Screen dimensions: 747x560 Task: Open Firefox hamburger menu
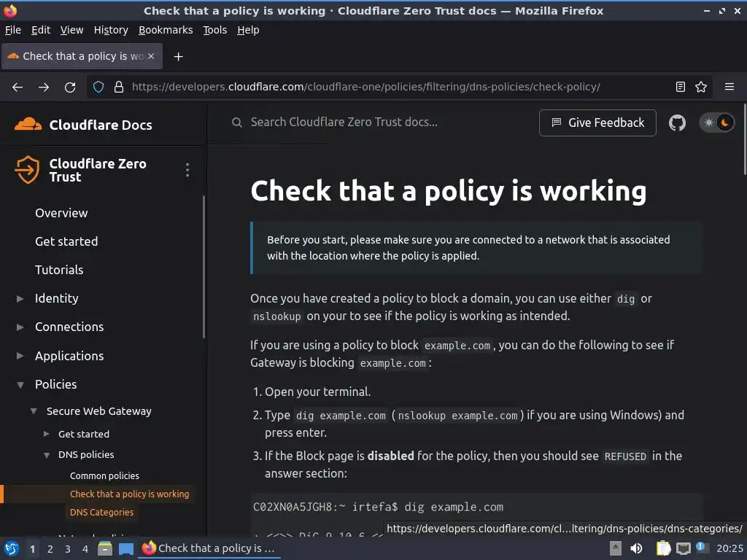click(x=729, y=87)
